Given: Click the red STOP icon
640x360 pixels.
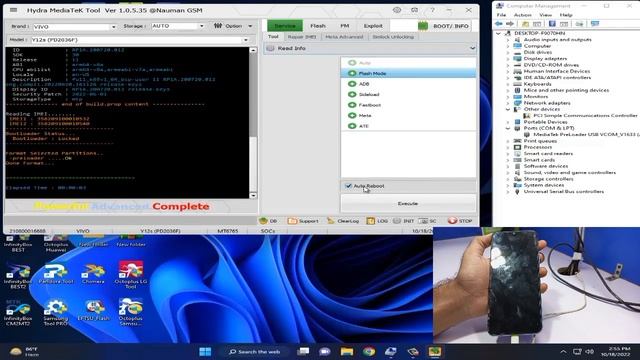Looking at the screenshot, I should tap(452, 221).
